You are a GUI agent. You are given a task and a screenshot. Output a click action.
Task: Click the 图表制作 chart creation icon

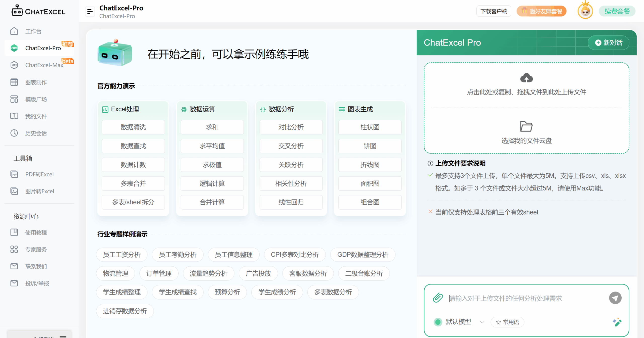14,82
